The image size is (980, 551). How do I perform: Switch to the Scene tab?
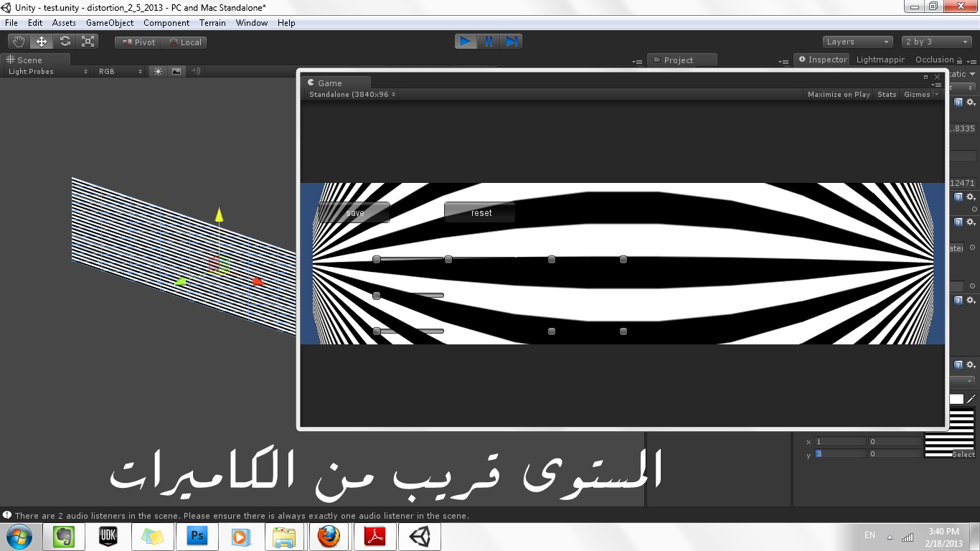pyautogui.click(x=35, y=60)
